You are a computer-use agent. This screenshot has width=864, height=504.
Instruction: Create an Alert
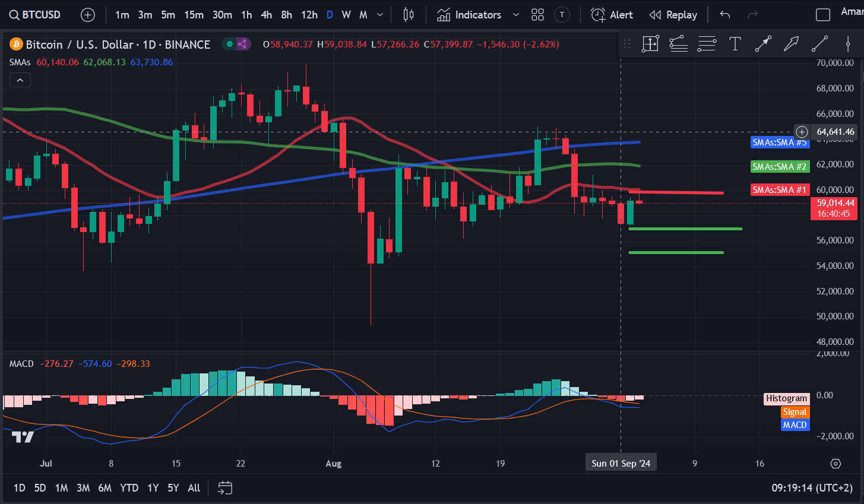[612, 15]
